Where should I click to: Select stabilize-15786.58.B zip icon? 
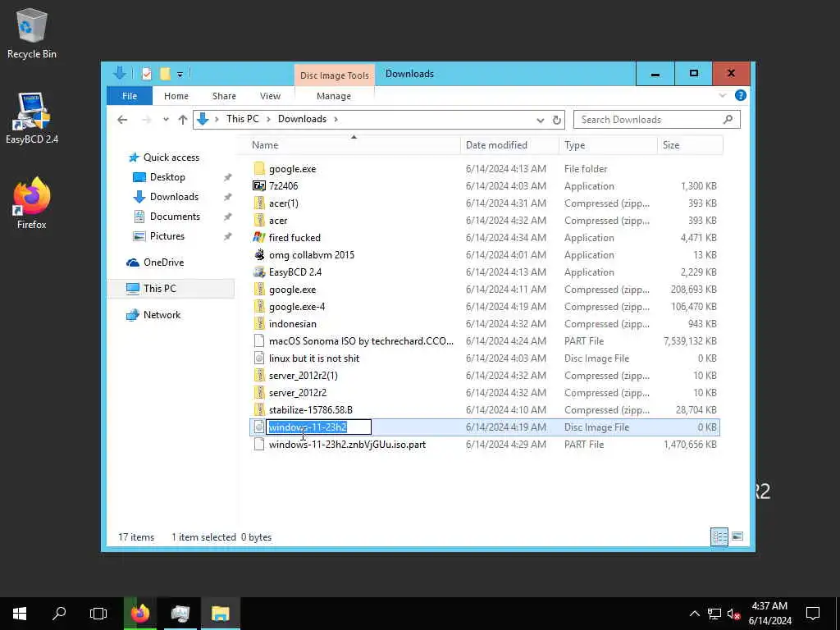(x=259, y=410)
